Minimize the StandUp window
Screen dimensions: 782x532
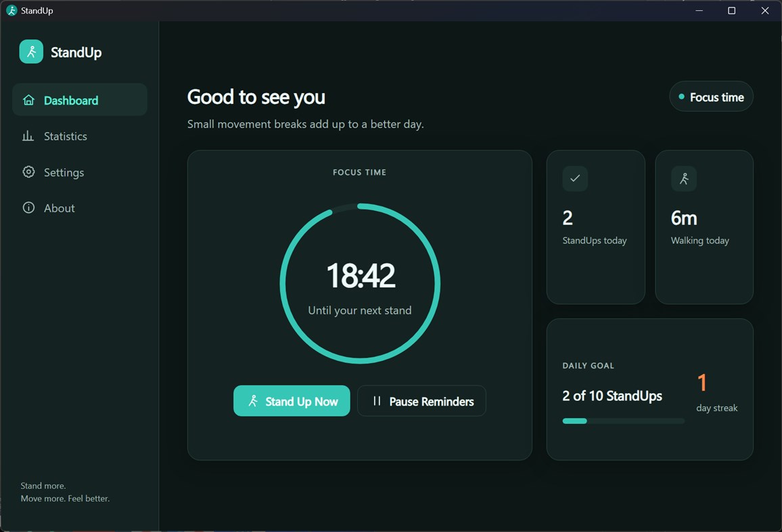699,10
